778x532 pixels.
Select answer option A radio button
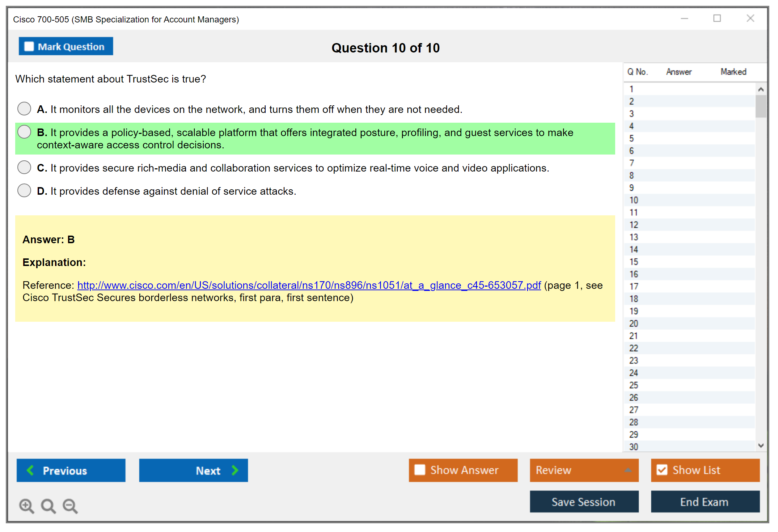[x=24, y=109]
